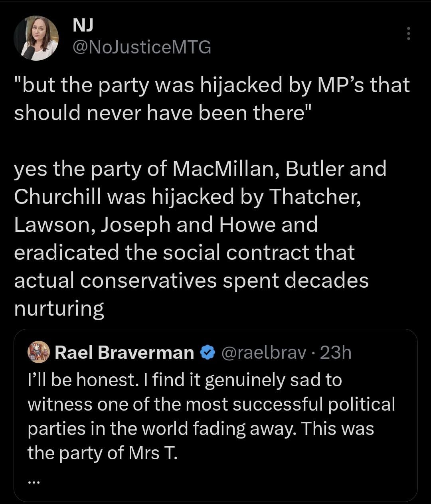
Task: Open Rael Braverman's profile via name
Action: (x=124, y=353)
